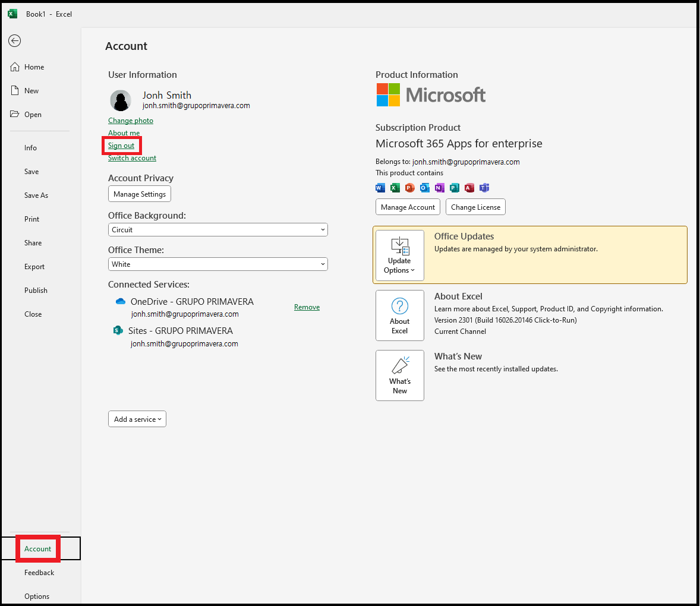
Task: Open the Add a service dropdown
Action: [x=137, y=419]
